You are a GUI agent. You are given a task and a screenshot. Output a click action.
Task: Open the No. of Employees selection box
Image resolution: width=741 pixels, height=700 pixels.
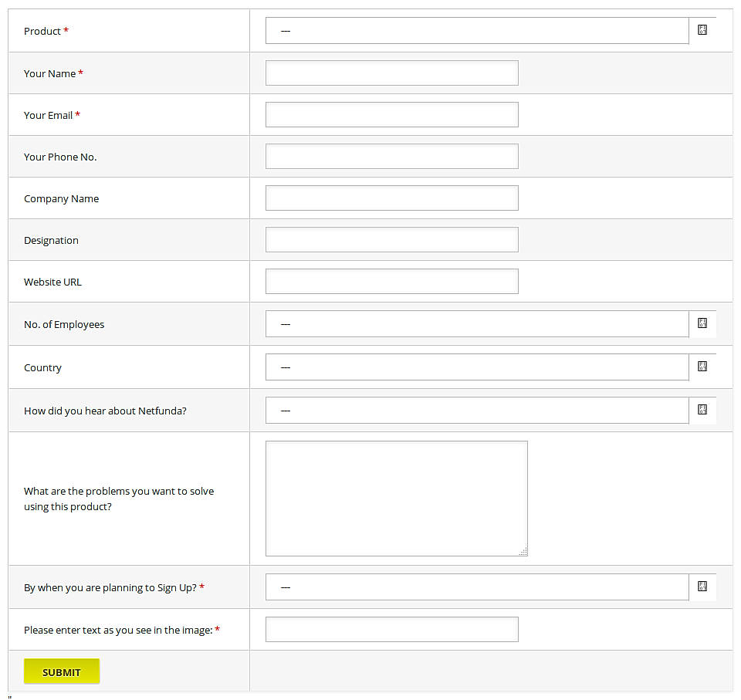pos(476,324)
